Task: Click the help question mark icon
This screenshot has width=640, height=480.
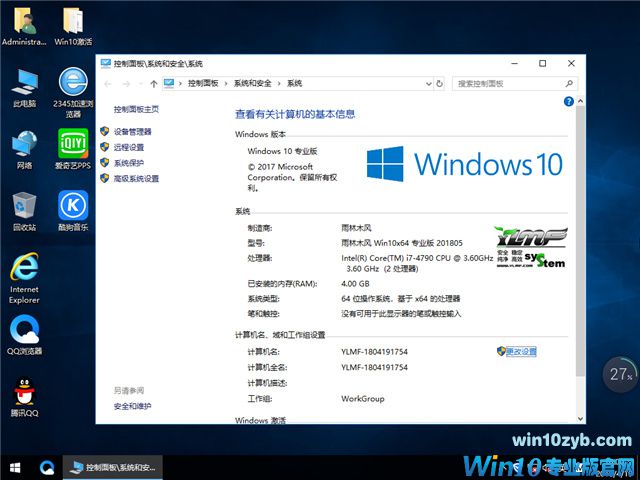Action: [x=569, y=101]
